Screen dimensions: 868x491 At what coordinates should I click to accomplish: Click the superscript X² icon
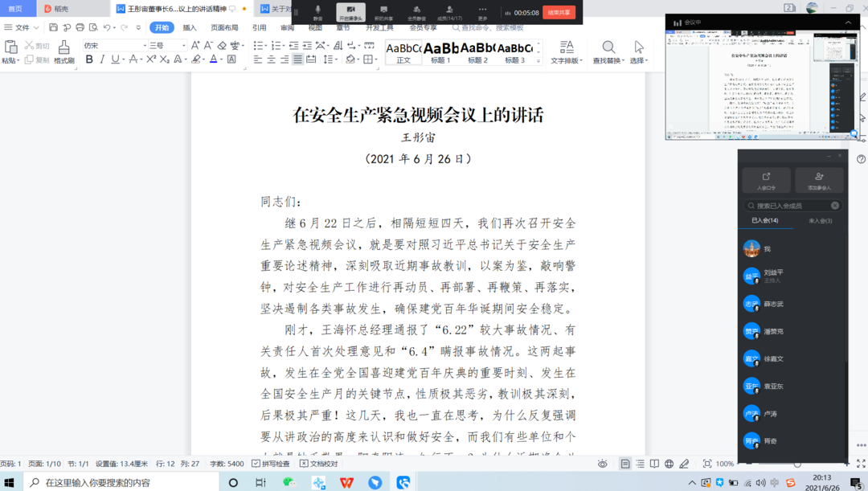click(x=150, y=59)
